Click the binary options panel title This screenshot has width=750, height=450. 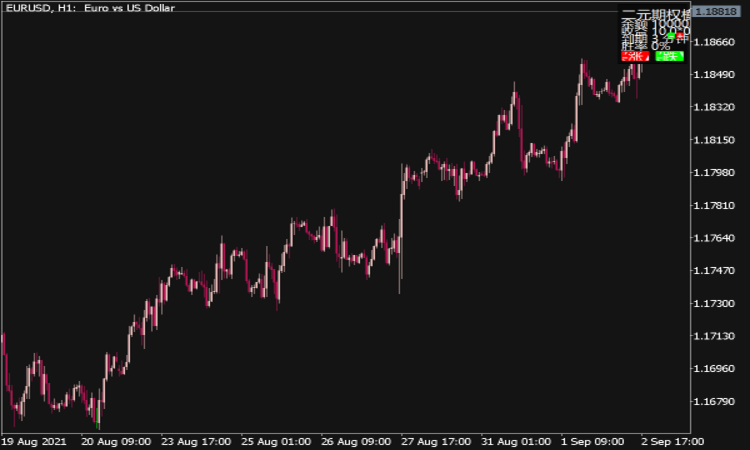click(x=655, y=14)
